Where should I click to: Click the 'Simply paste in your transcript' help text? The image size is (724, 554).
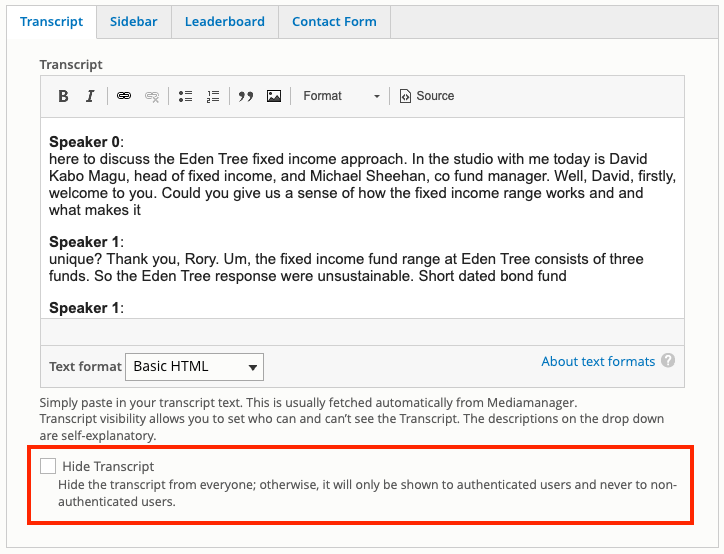coord(308,403)
